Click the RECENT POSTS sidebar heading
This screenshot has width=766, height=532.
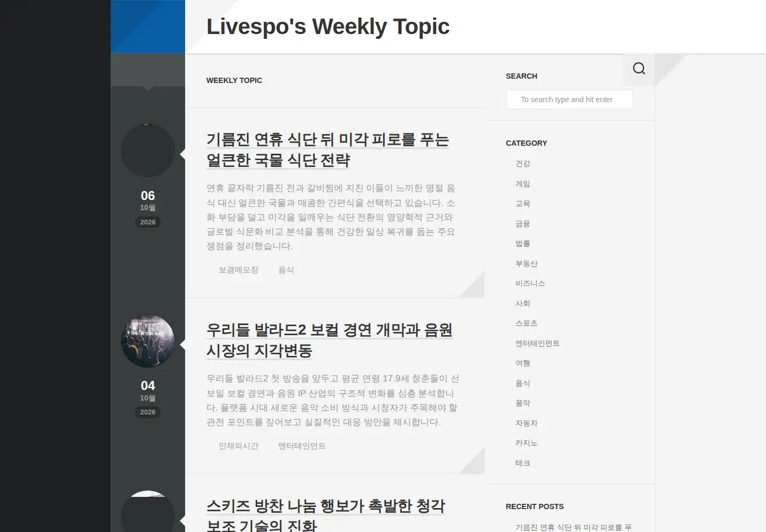[535, 506]
